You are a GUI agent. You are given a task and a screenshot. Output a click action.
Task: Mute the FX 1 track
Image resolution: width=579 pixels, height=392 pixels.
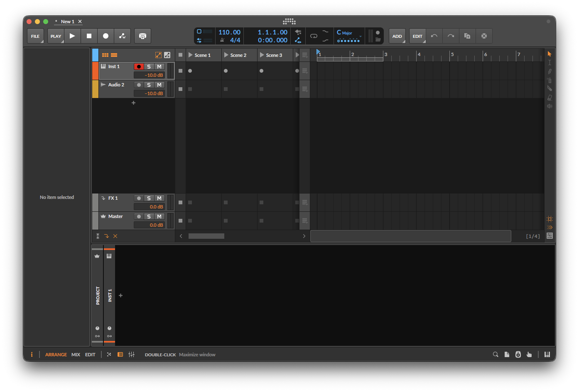159,198
